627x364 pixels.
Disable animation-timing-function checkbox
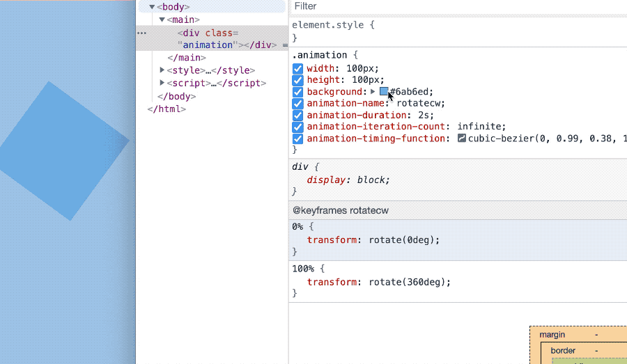(x=298, y=139)
